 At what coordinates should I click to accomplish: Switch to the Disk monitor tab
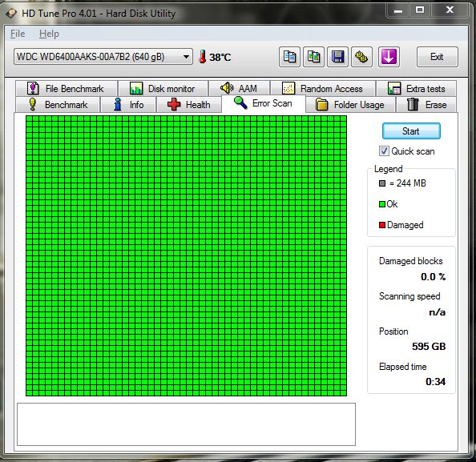pos(163,89)
